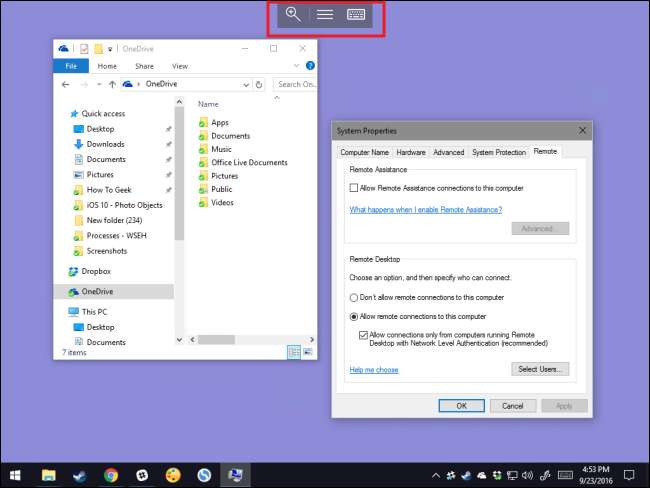The height and width of the screenshot is (488, 650).
Task: Show the on-screen keyboard icon
Action: [x=356, y=15]
